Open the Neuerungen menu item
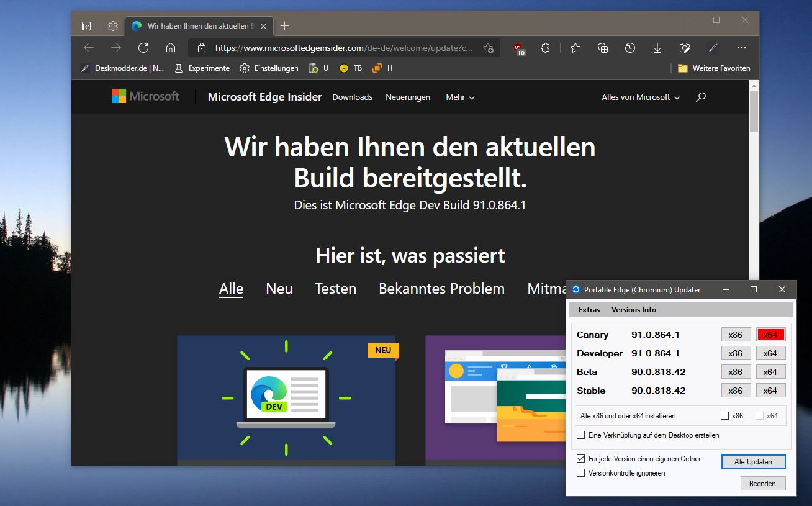812x506 pixels. pos(408,97)
